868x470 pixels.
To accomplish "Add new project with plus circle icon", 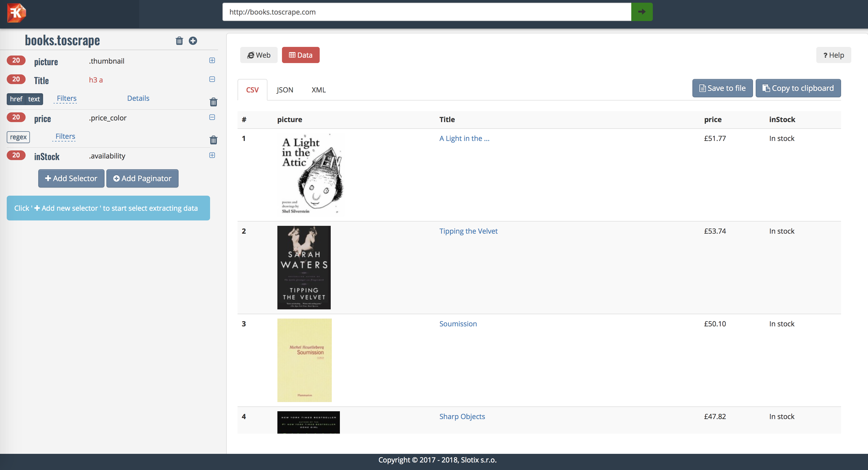I will coord(193,41).
